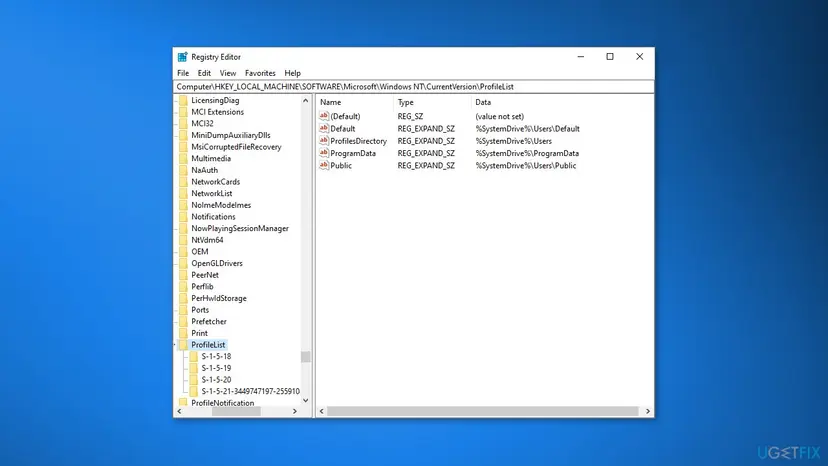This screenshot has height=466, width=828.
Task: Minimize the Registry Editor window
Action: click(x=581, y=57)
